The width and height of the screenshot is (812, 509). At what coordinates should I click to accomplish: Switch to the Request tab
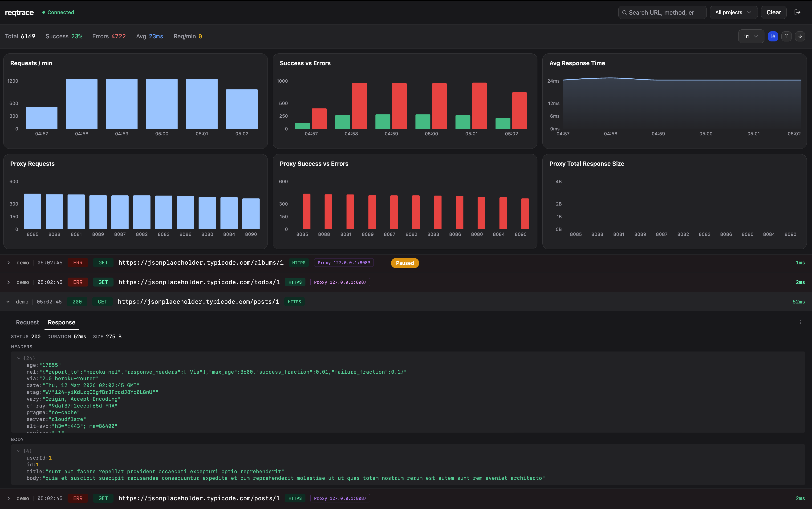click(x=27, y=322)
